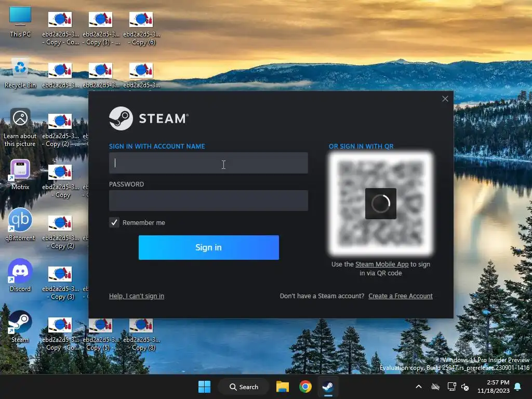Select the This PC desktop icon

20,22
